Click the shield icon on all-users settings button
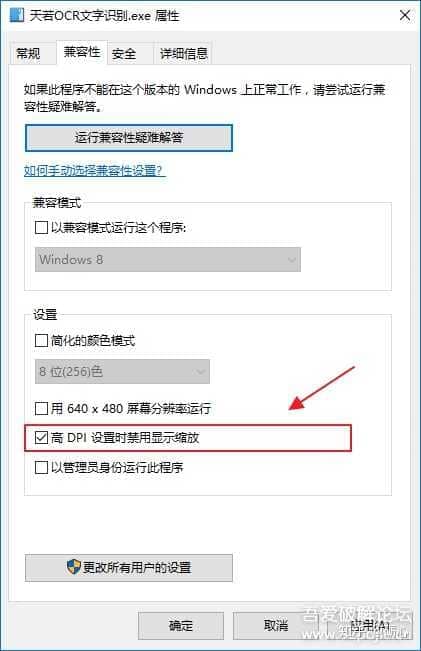Viewport: 421px width, 651px height. click(x=73, y=567)
